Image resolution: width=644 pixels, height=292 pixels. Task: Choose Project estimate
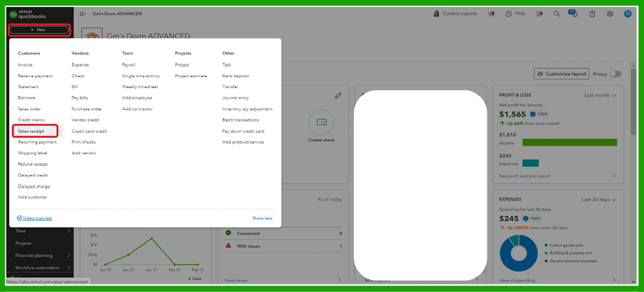(x=191, y=76)
